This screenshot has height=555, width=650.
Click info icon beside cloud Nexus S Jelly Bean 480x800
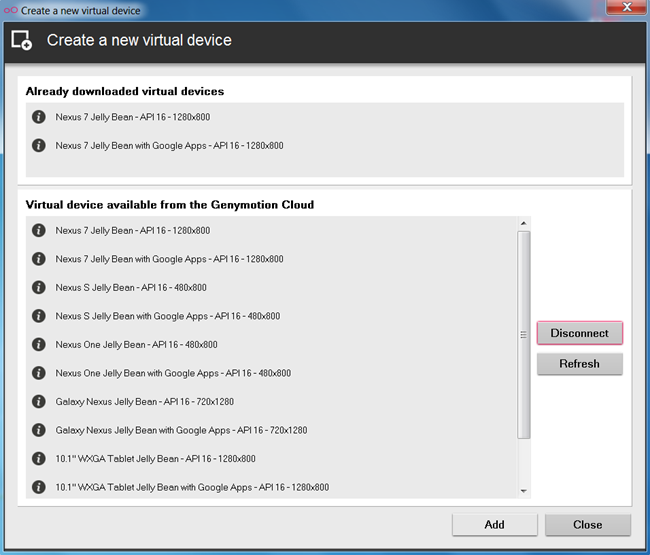(x=39, y=287)
